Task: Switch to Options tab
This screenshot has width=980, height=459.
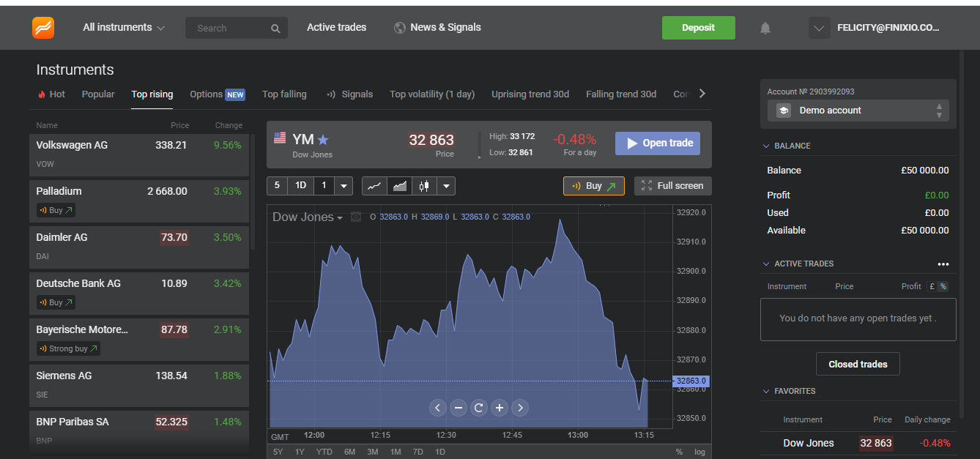Action: [218, 94]
